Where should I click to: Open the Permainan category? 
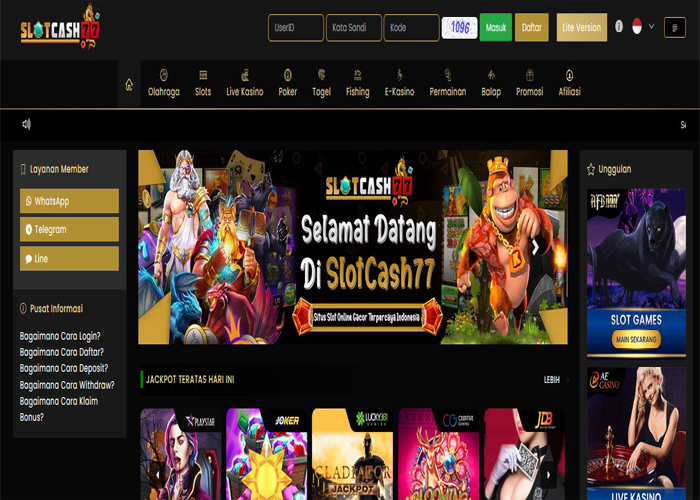[448, 83]
